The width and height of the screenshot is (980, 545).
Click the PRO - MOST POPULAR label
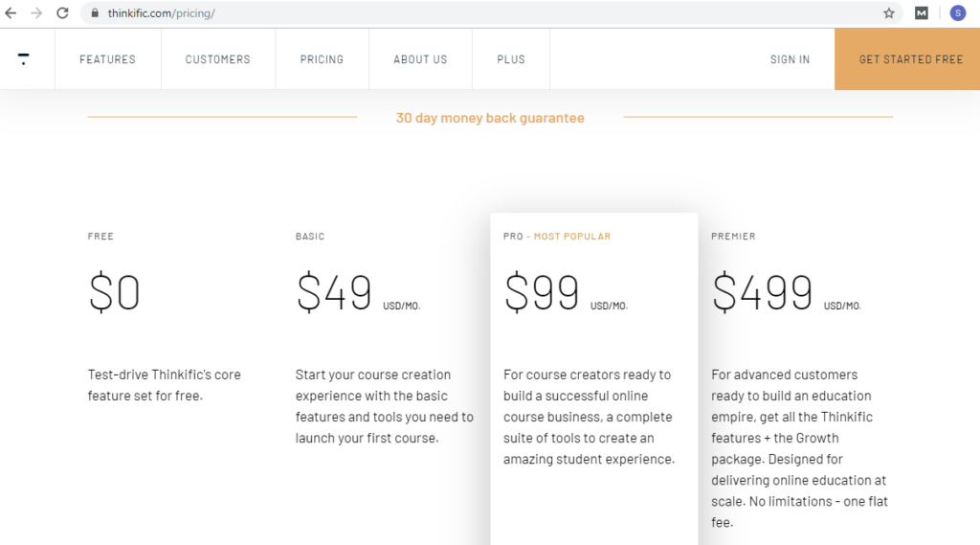pyautogui.click(x=557, y=237)
